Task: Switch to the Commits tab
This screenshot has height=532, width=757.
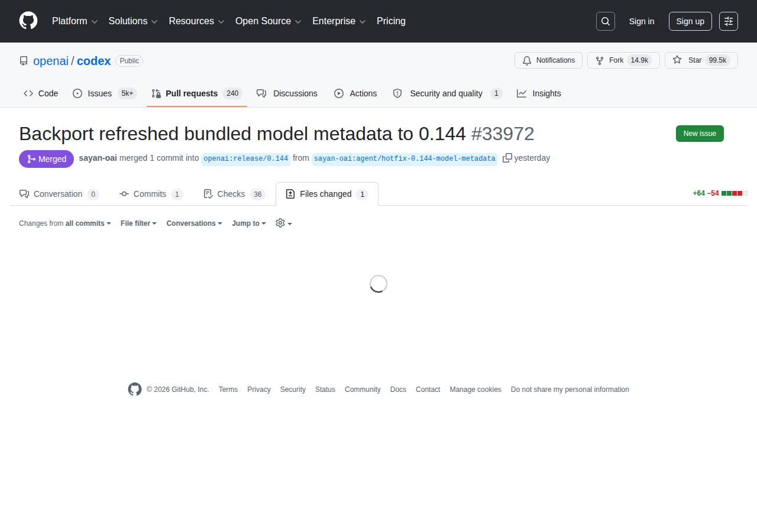Action: click(x=151, y=194)
